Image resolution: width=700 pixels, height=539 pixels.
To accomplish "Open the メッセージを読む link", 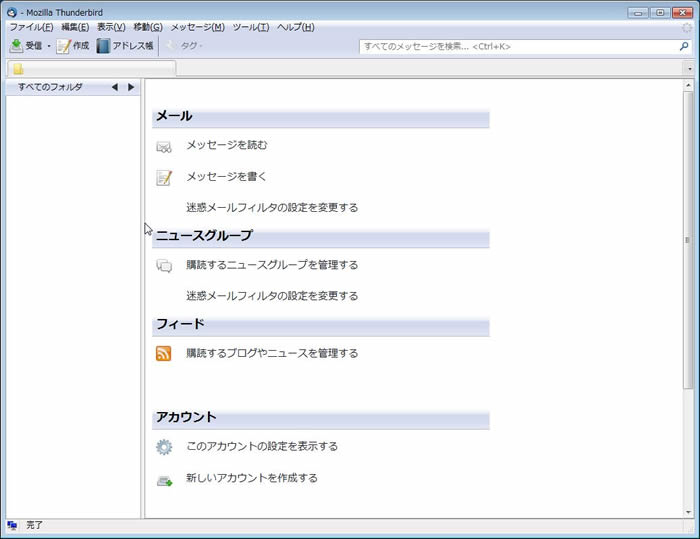I will click(x=227, y=145).
